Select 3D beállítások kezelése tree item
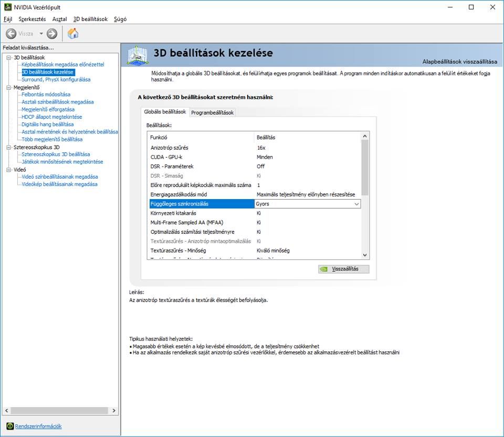504x437 pixels. (48, 72)
